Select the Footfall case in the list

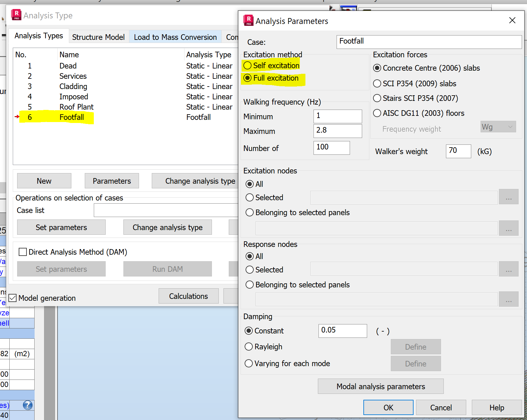pyautogui.click(x=71, y=117)
